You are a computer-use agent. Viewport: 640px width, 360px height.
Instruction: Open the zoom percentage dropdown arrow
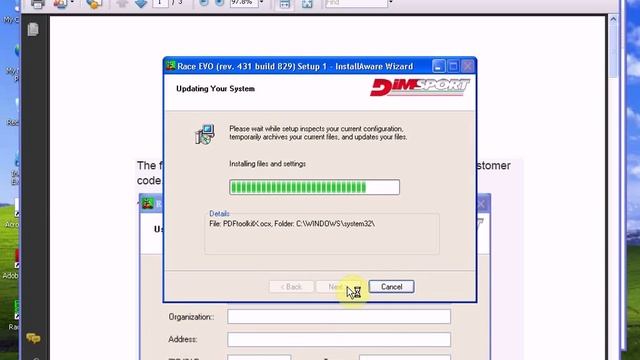click(262, 2)
